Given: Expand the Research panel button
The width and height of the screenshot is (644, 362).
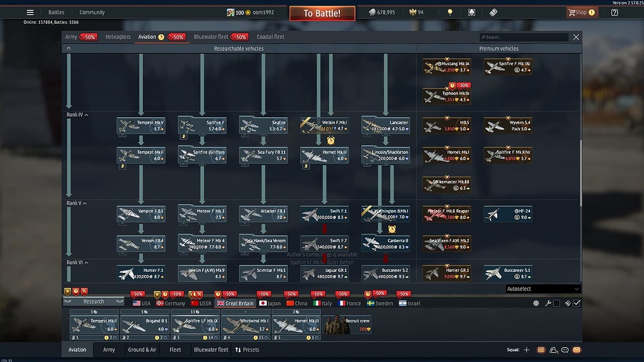Looking at the screenshot, I should 93,301.
